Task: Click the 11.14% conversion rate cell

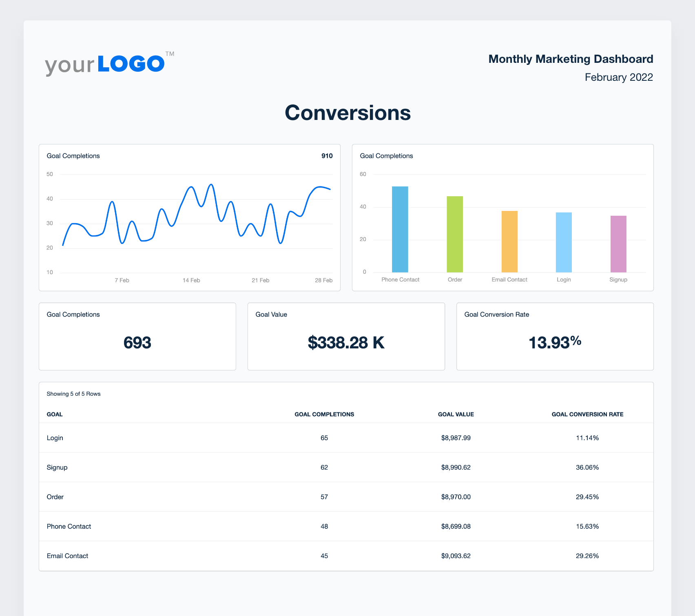Action: coord(587,438)
